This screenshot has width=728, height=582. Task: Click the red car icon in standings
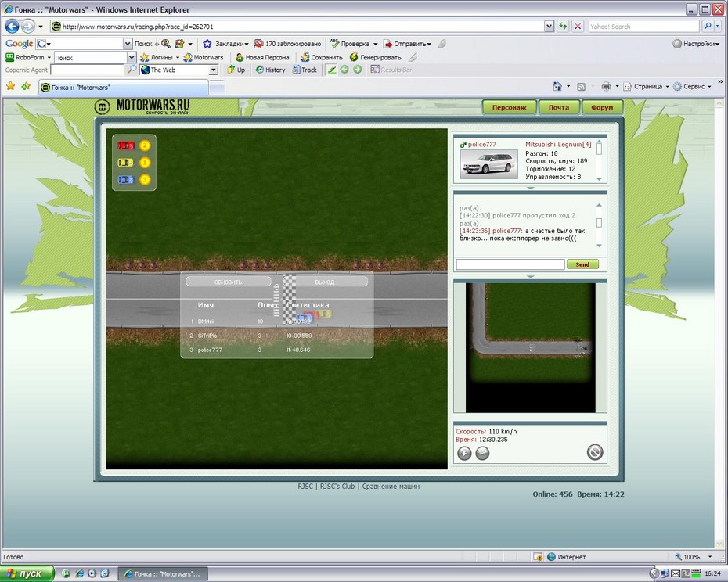pos(125,145)
